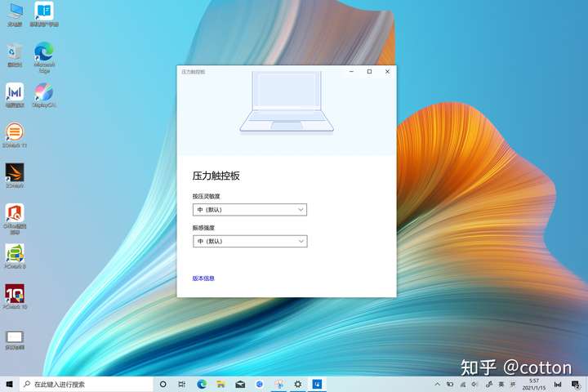The image size is (588, 392).
Task: Open the blue round app on taskbar
Action: [x=260, y=384]
